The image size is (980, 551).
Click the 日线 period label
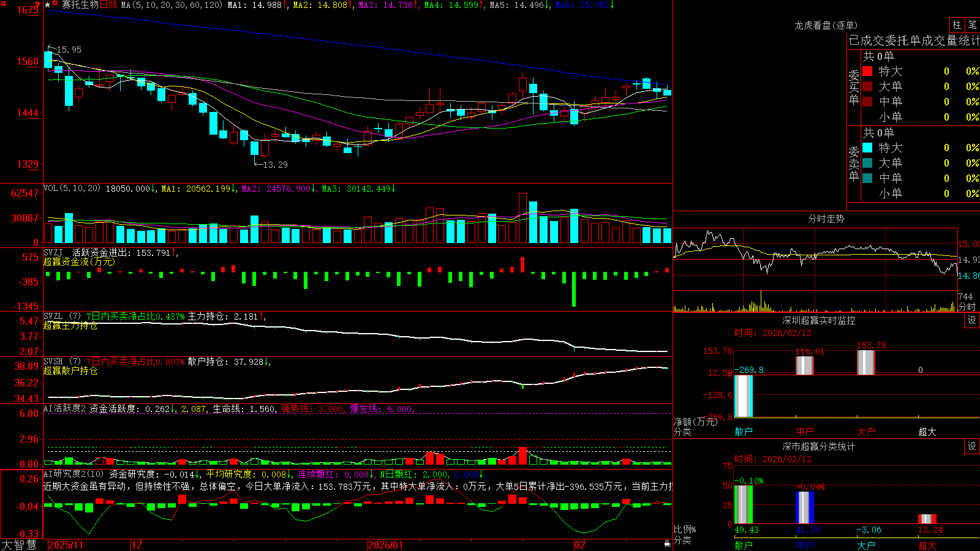pos(108,5)
